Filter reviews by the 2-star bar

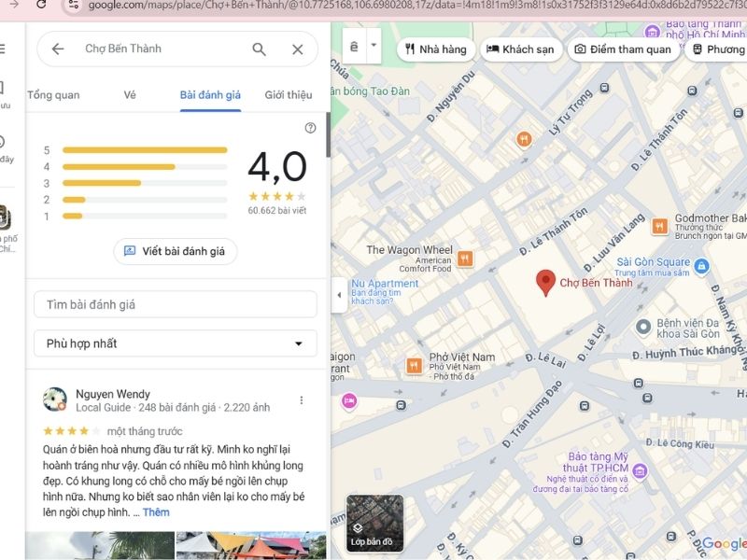[x=145, y=200]
